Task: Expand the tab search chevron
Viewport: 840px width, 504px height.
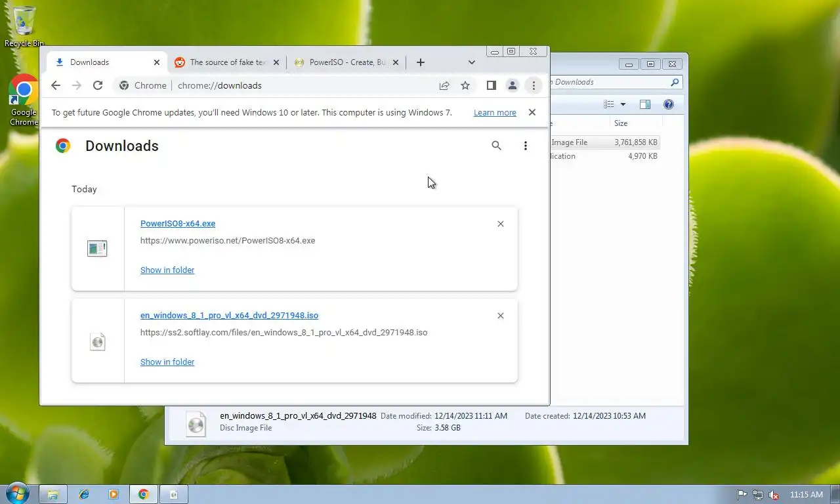Action: 471,62
